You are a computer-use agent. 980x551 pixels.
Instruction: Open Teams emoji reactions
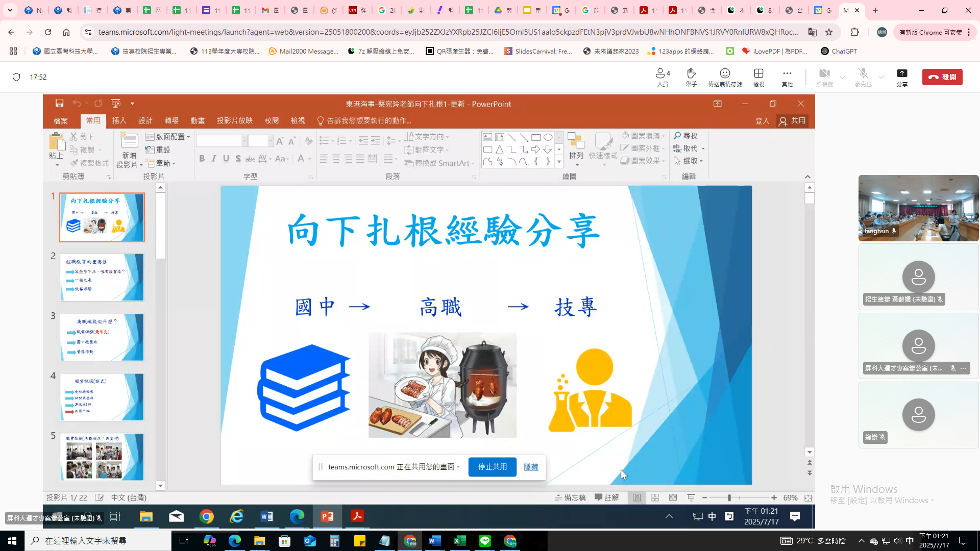click(725, 78)
